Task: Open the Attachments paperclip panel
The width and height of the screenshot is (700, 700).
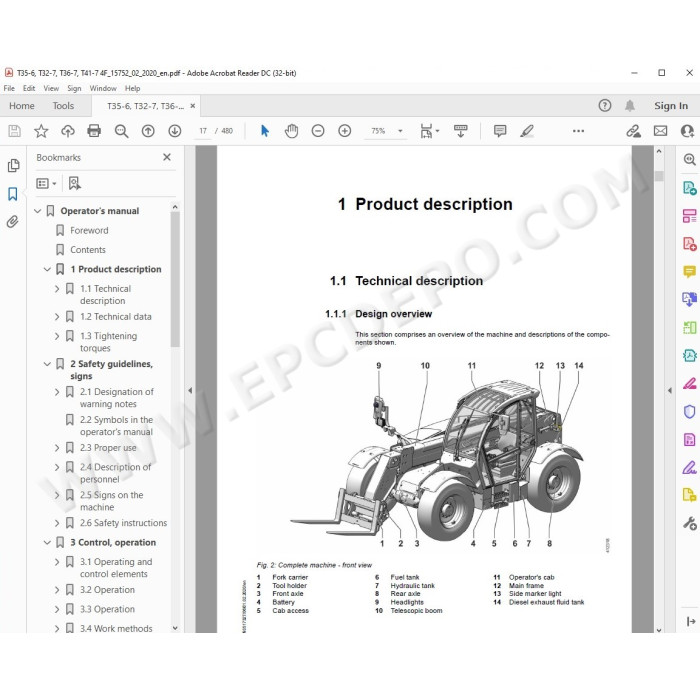Action: point(12,221)
